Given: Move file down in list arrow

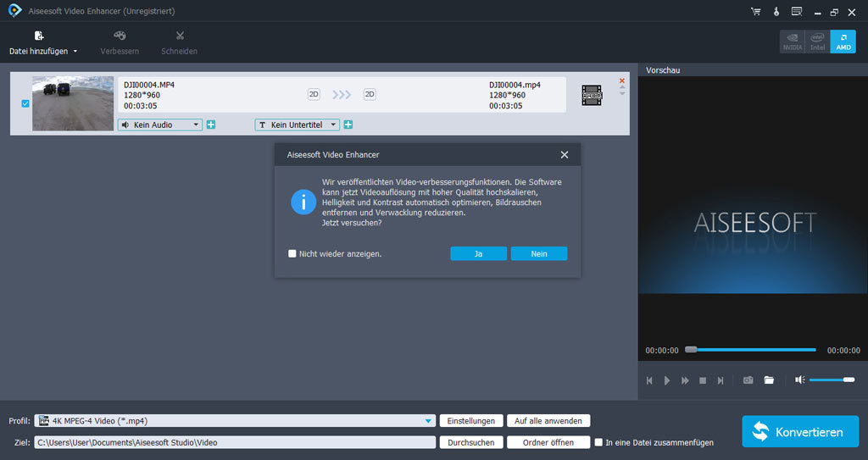Looking at the screenshot, I should [x=621, y=93].
